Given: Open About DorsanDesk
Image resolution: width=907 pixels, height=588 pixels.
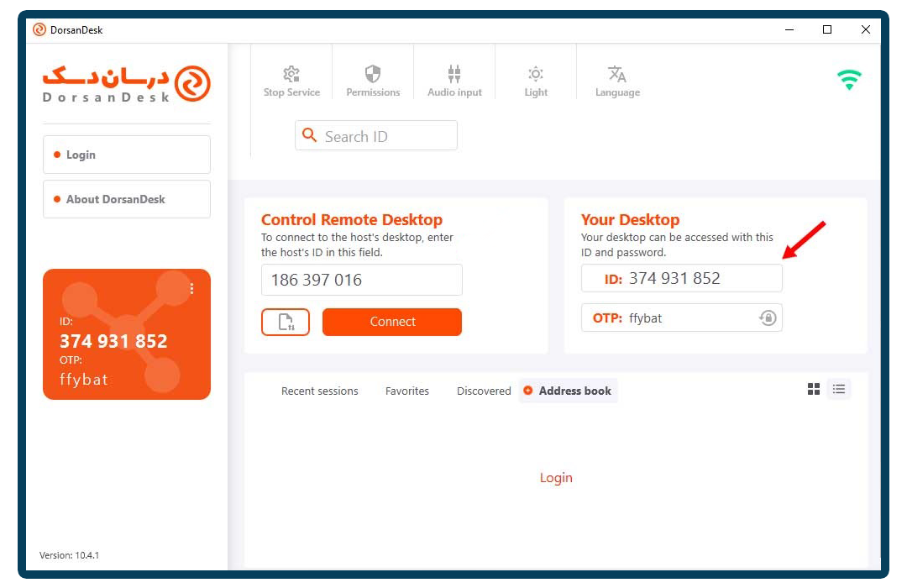Looking at the screenshot, I should point(127,199).
